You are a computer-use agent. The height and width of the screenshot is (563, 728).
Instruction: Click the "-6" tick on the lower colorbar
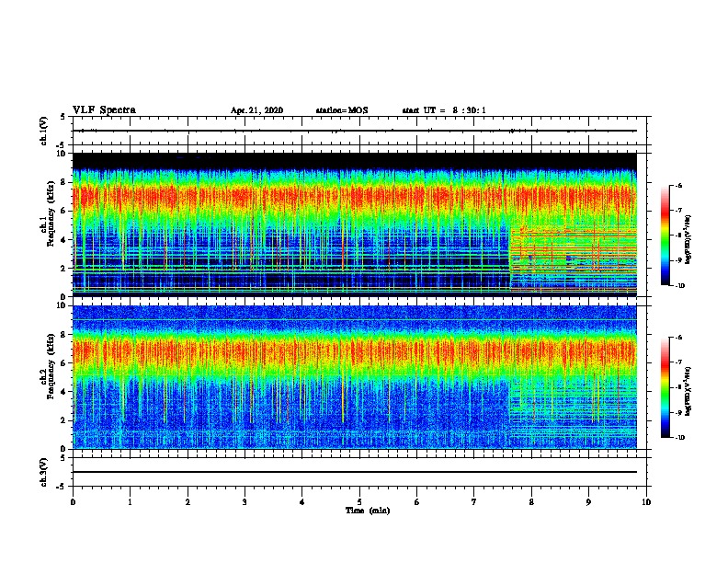[x=678, y=338]
